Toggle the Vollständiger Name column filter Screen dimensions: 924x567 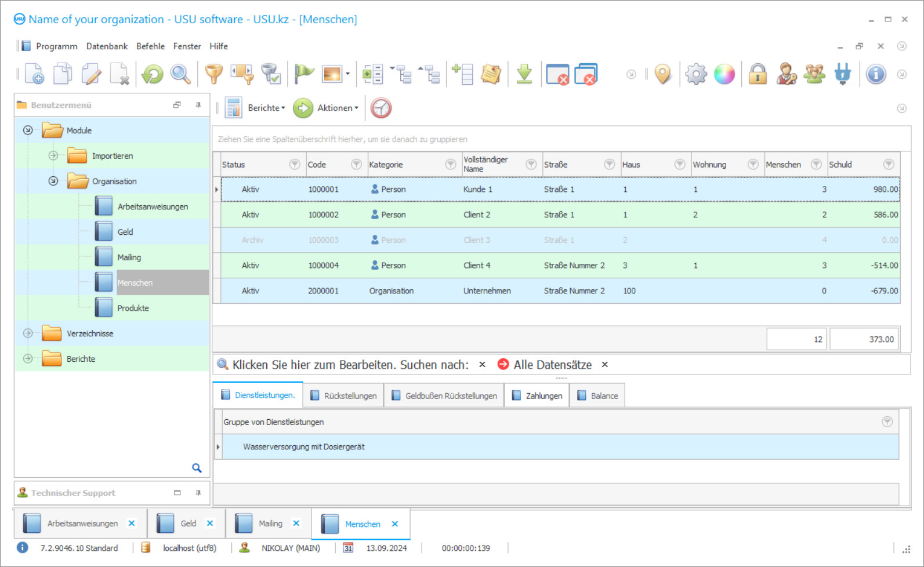[x=531, y=165]
